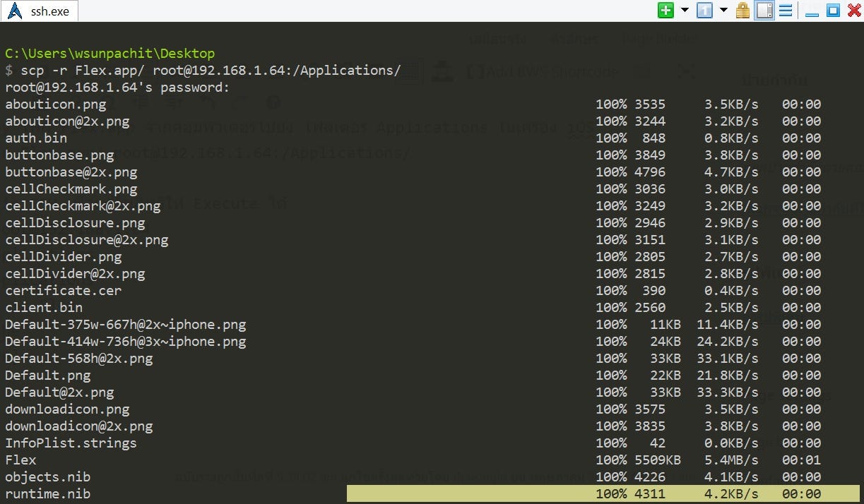Click the cellDivider.png file name
Image resolution: width=864 pixels, height=504 pixels.
coord(64,257)
